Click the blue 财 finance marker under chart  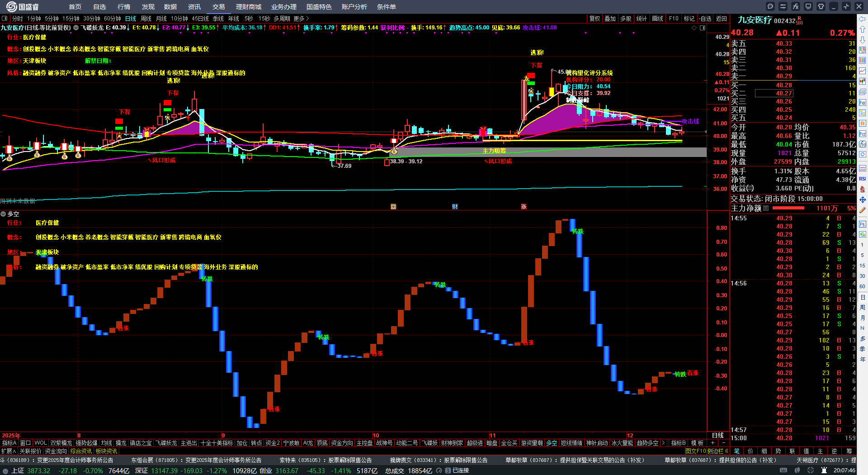(455, 207)
